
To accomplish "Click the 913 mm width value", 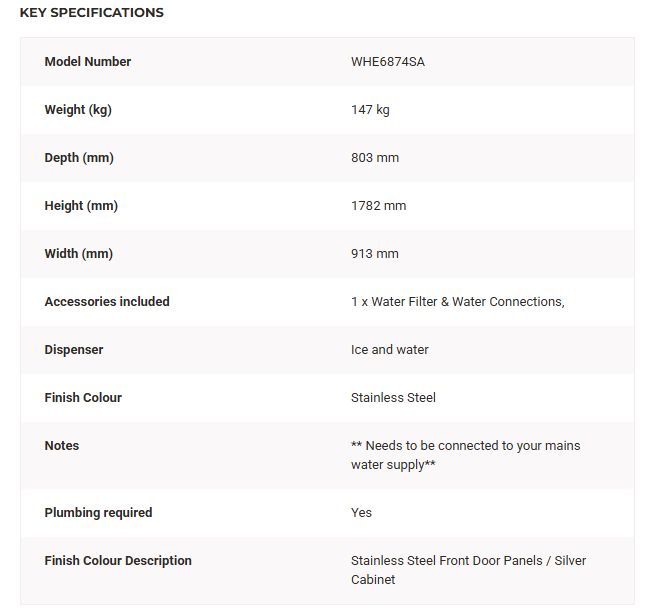I will [x=375, y=254].
